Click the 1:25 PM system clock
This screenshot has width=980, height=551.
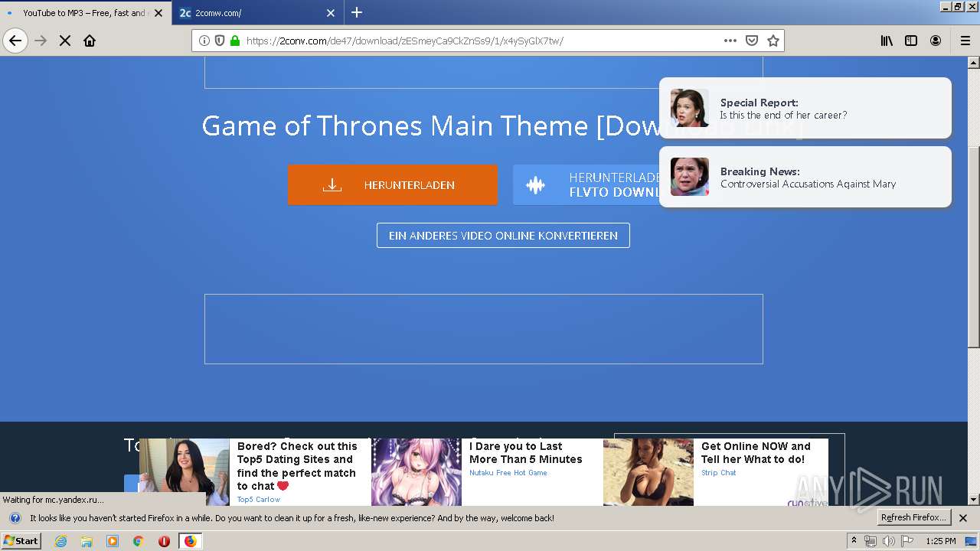(941, 541)
